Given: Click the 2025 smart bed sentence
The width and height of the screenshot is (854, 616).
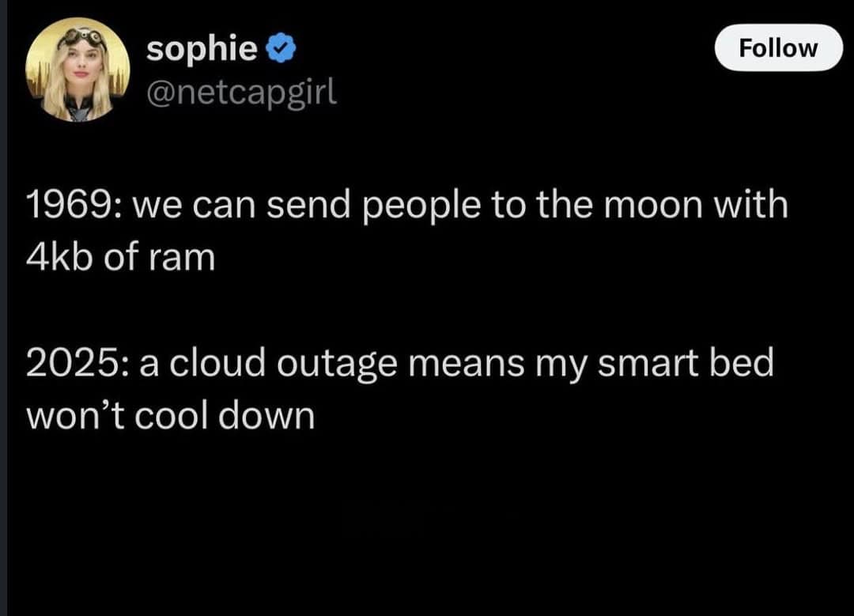Looking at the screenshot, I should coord(401,363).
